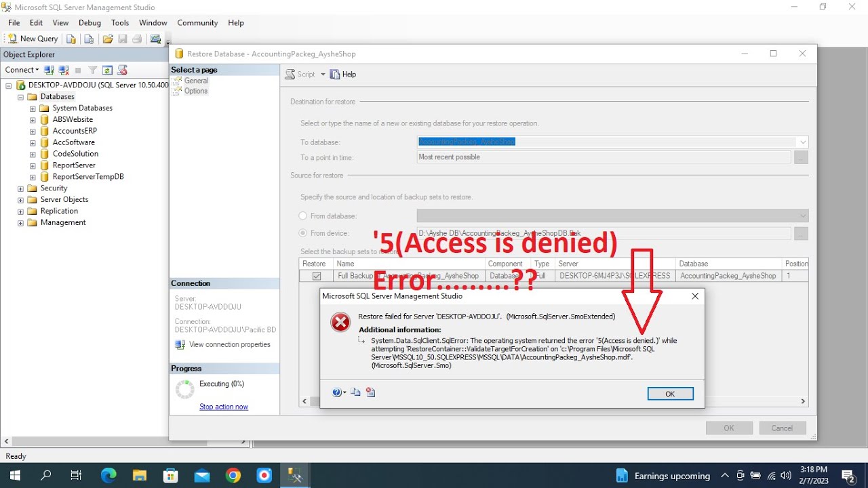
Task: Click the Filter funnel icon
Action: point(93,70)
